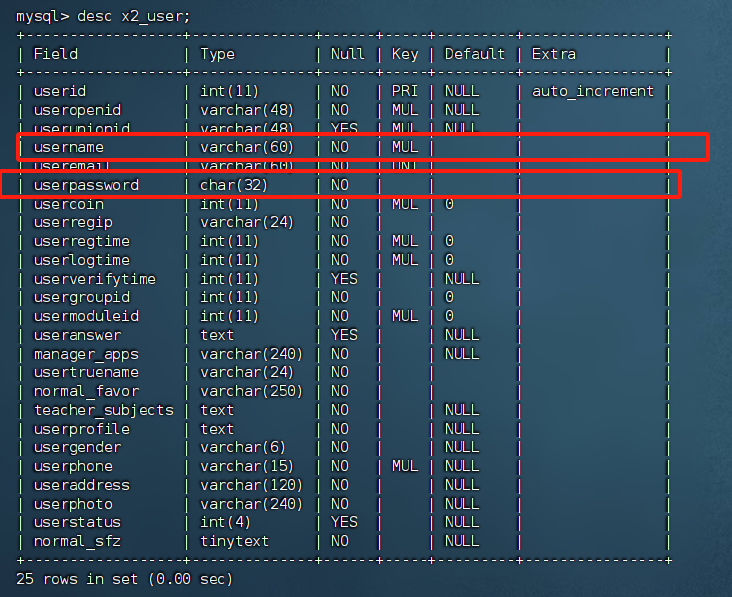This screenshot has width=732, height=597.
Task: Click the 'userverifytime' field name
Action: pyautogui.click(x=95, y=279)
